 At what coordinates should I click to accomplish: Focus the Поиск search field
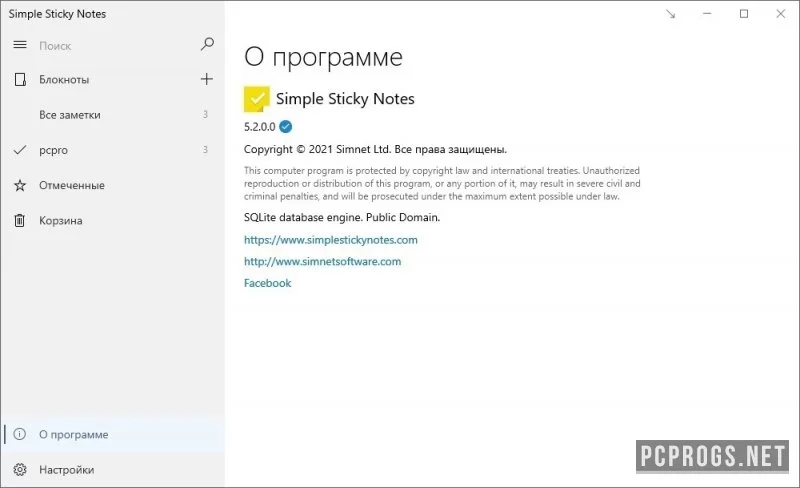click(116, 45)
